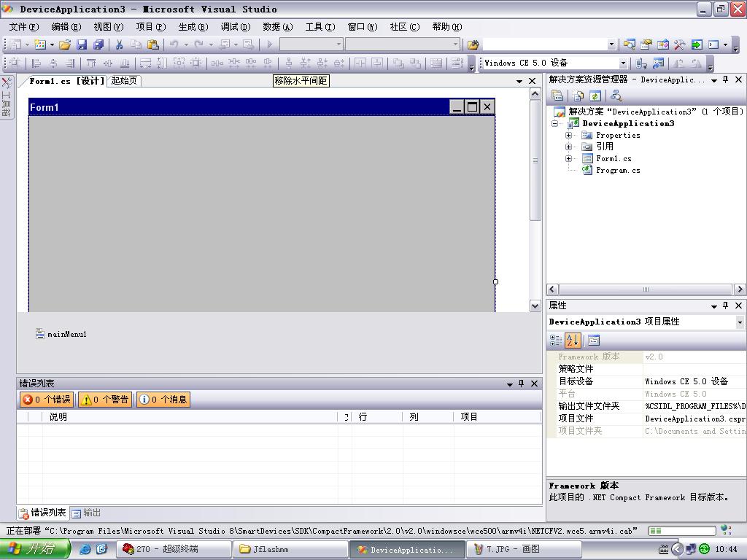Click the Connect to Device icon

[x=641, y=63]
